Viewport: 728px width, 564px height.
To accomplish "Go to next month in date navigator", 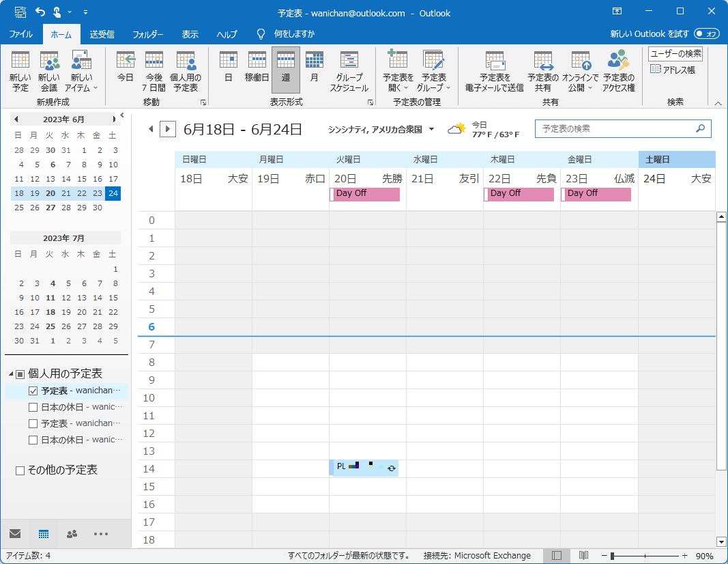I will (x=114, y=119).
